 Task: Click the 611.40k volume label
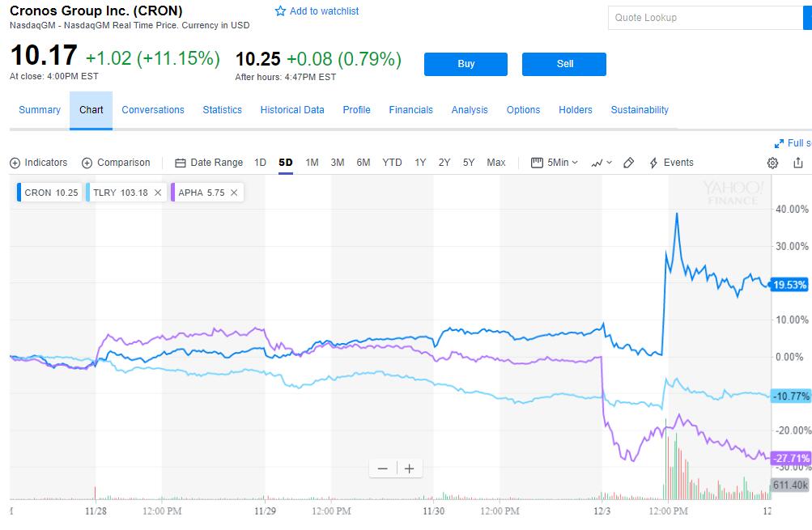pyautogui.click(x=789, y=485)
